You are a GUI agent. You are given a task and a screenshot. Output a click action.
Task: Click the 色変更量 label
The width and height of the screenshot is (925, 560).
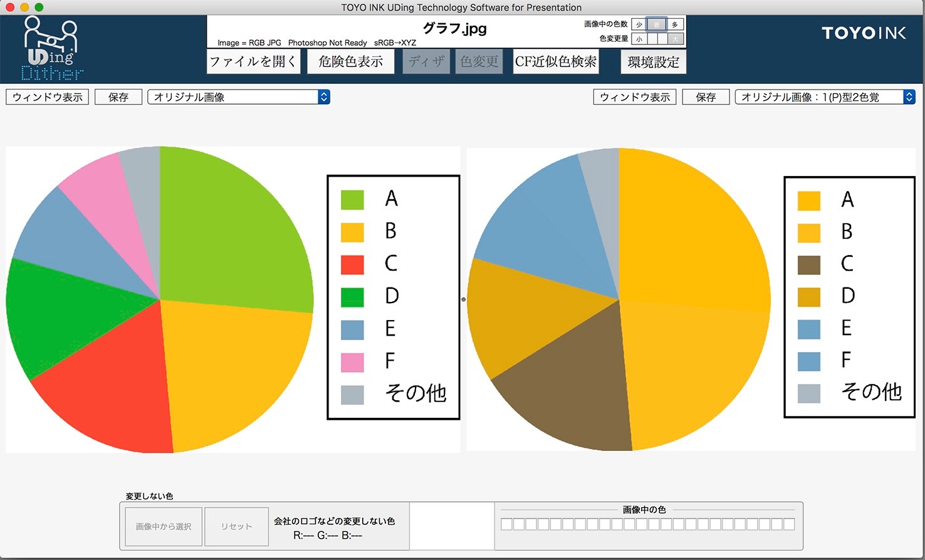click(614, 38)
